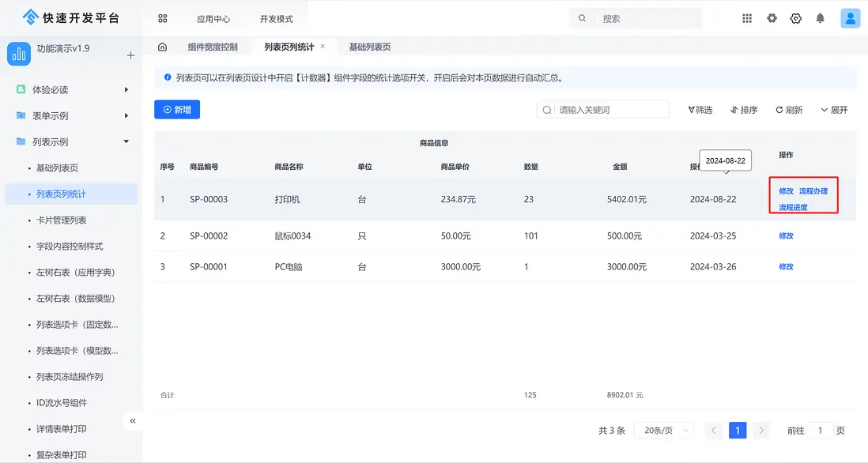Open notifications bell icon

821,18
